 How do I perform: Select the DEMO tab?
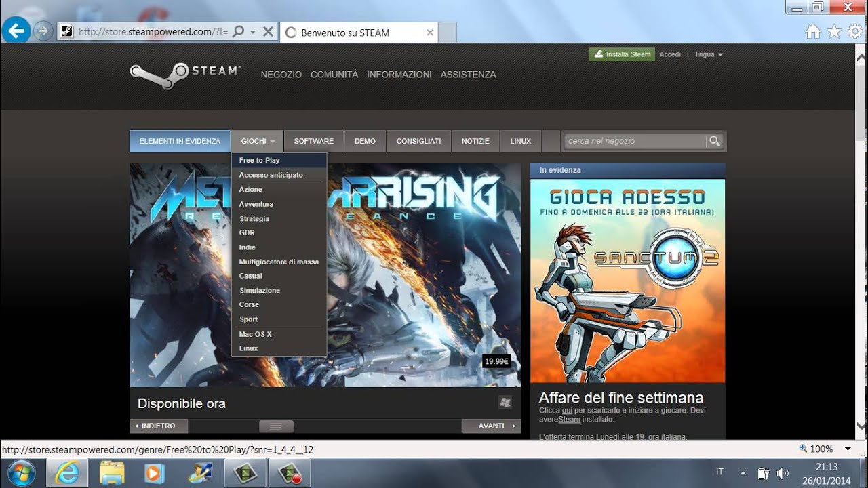(x=365, y=141)
